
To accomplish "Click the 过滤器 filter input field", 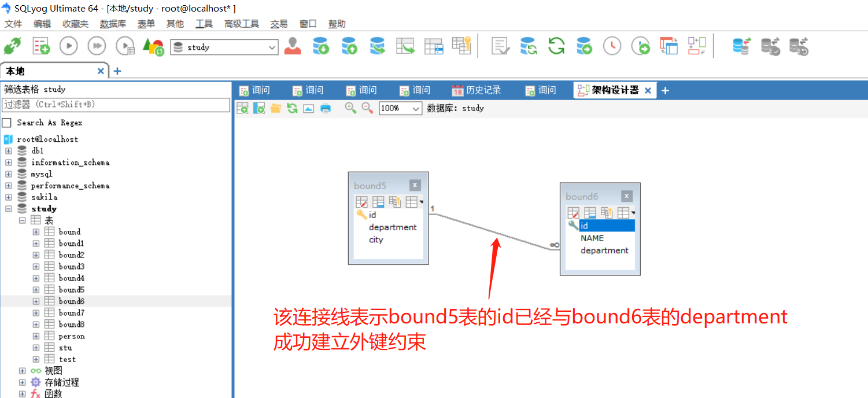I will [116, 105].
